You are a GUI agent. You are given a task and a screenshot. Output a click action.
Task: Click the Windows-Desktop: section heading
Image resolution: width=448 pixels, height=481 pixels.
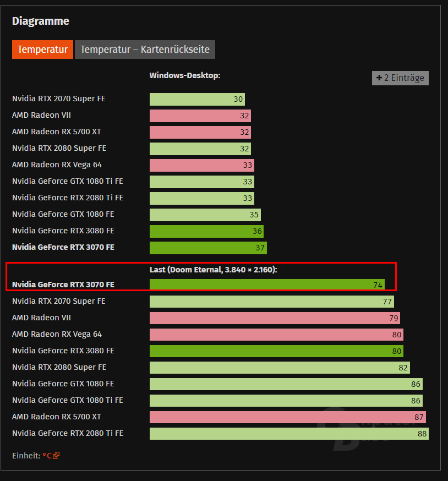click(185, 75)
